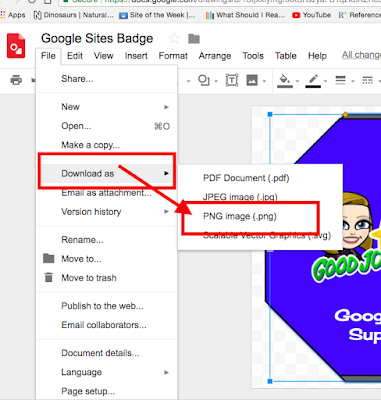Expand the Shape tool dropdown arrow
The width and height of the screenshot is (381, 400).
coord(216,81)
